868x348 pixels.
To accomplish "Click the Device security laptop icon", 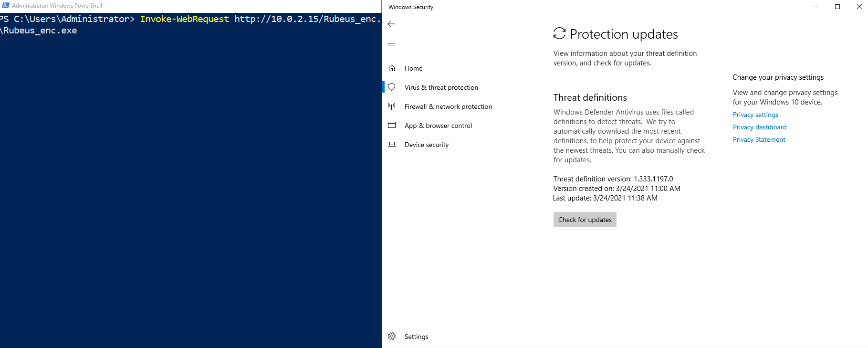I will pos(392,144).
